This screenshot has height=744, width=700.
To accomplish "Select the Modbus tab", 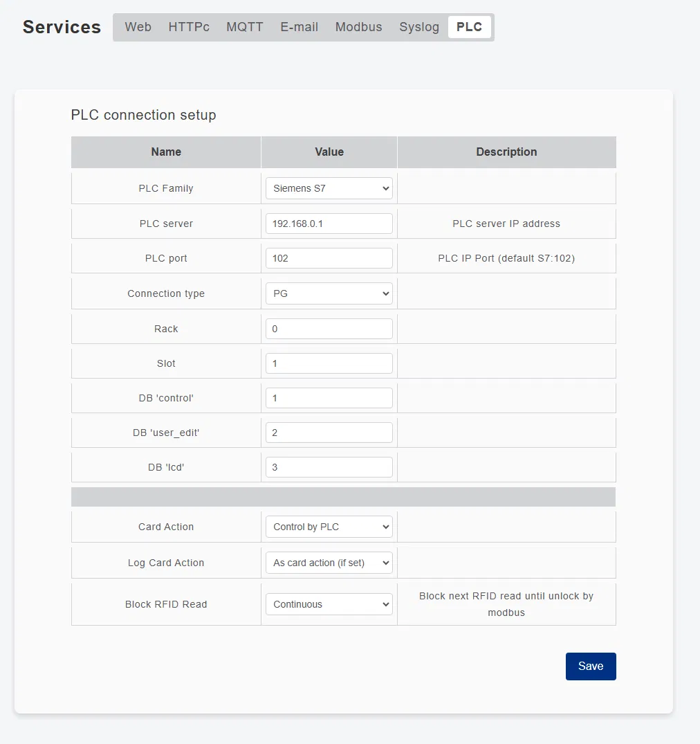I will pyautogui.click(x=358, y=27).
